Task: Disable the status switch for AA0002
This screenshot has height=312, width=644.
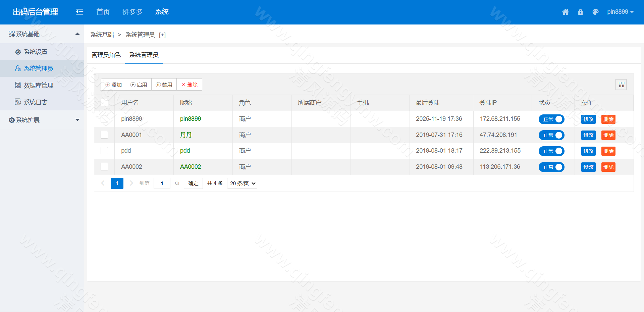Action: 551,167
